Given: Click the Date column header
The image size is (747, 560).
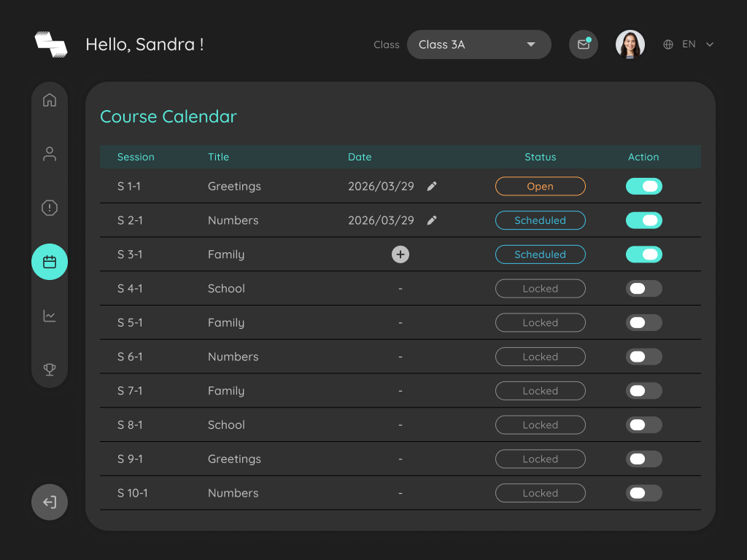Looking at the screenshot, I should click(360, 157).
